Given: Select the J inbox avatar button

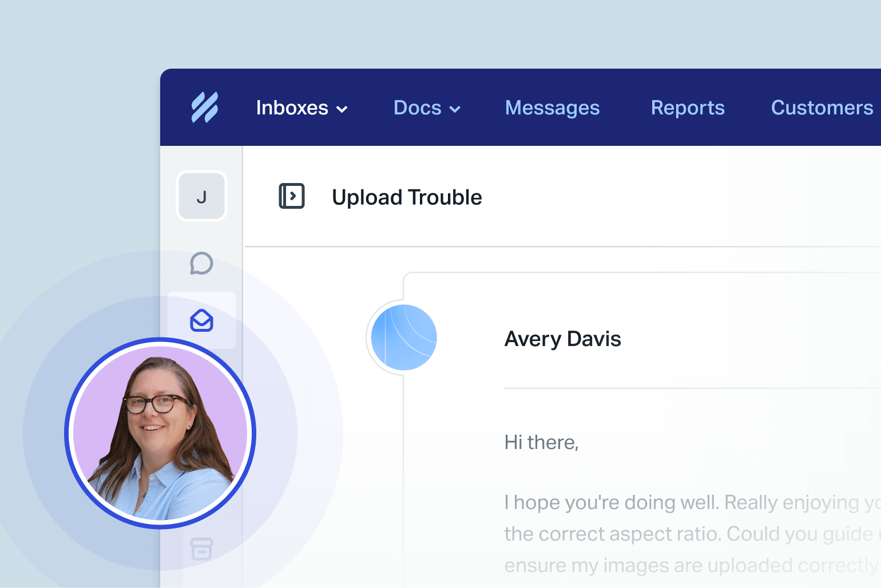Looking at the screenshot, I should click(201, 196).
